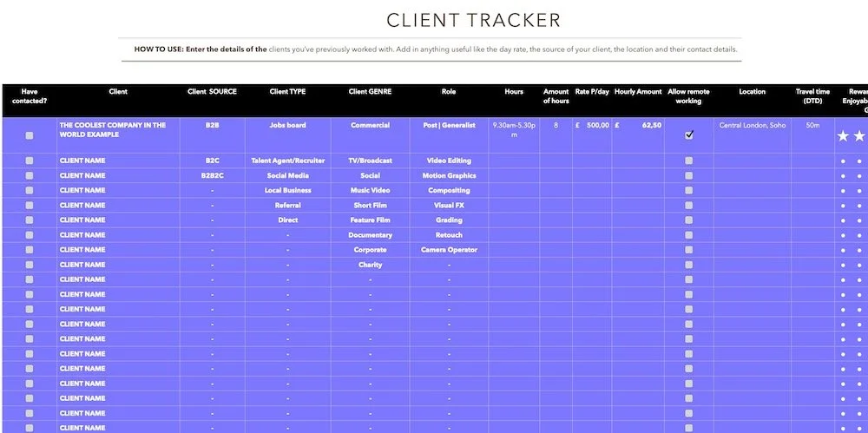
Task: Select the 'Direct' type cell
Action: (287, 220)
